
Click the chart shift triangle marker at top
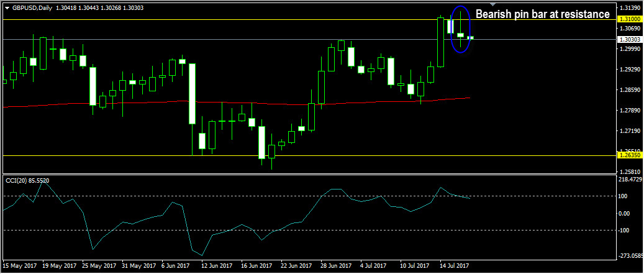click(x=493, y=4)
